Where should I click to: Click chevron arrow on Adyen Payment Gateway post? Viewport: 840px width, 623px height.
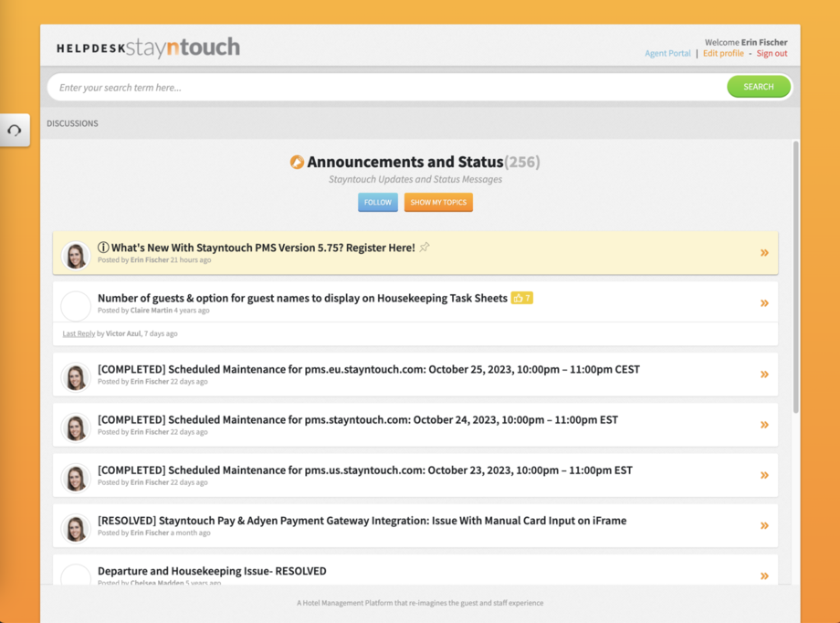tap(764, 525)
